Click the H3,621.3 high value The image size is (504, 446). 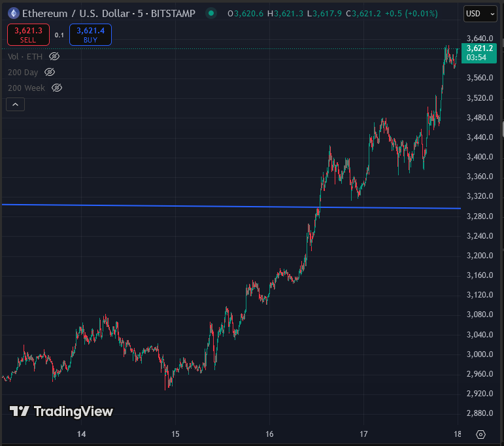[x=285, y=14]
